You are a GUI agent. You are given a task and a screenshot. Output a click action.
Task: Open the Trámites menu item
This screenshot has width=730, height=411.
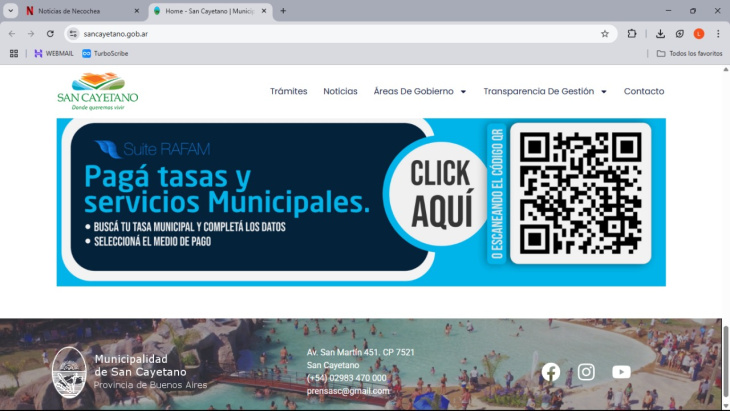coord(289,91)
